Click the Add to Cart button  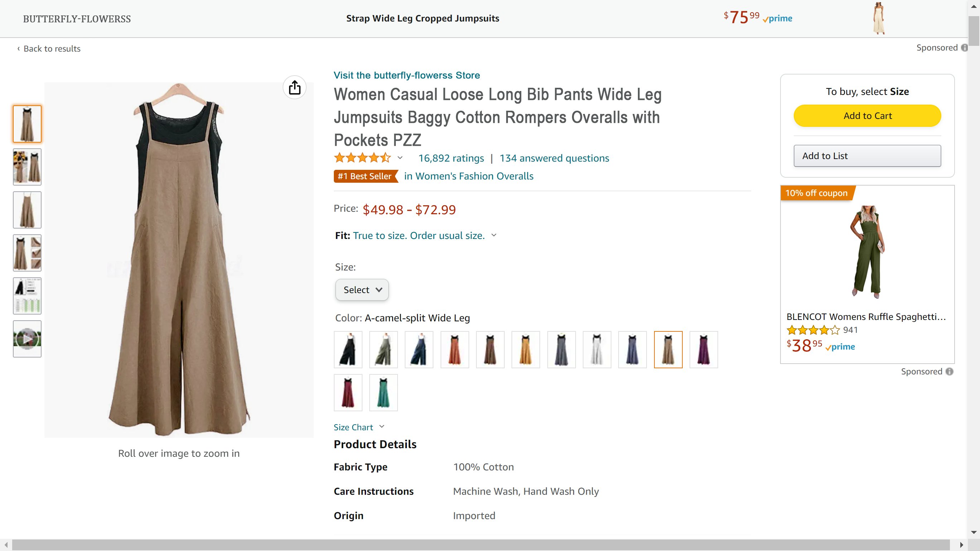coord(867,116)
